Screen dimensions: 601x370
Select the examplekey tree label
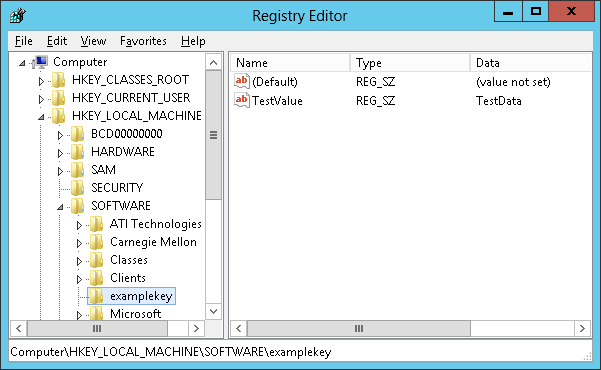click(141, 296)
